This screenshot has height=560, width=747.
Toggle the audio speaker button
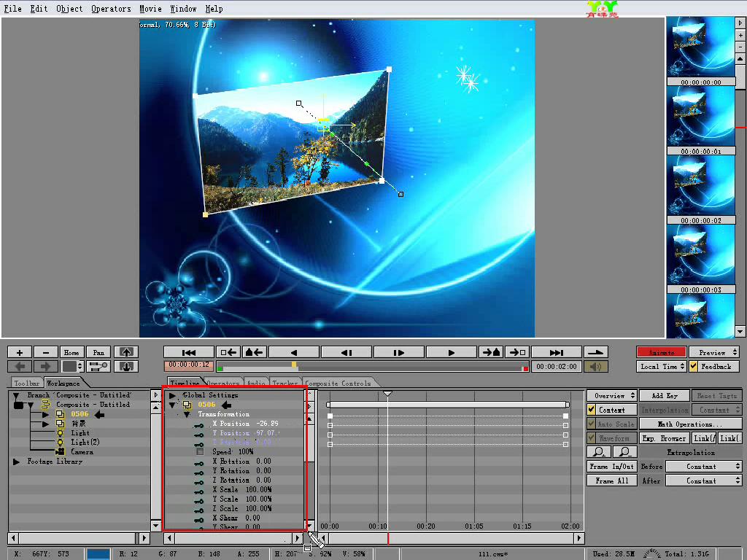tap(596, 366)
